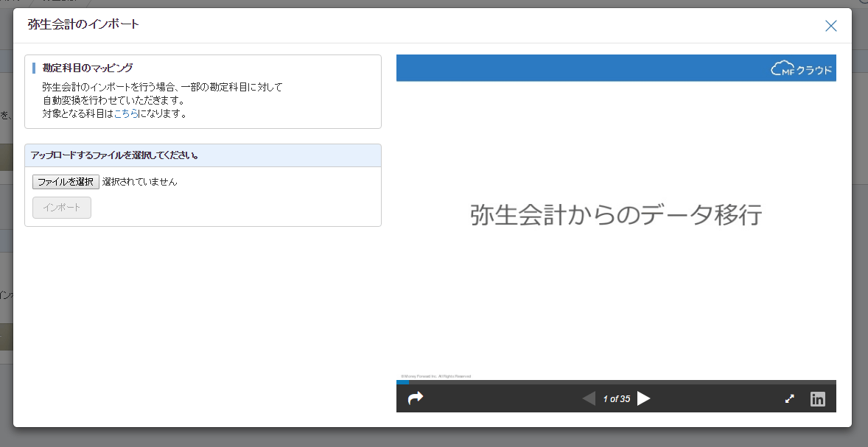Go to the previous slide
This screenshot has width=868, height=447.
[x=589, y=398]
